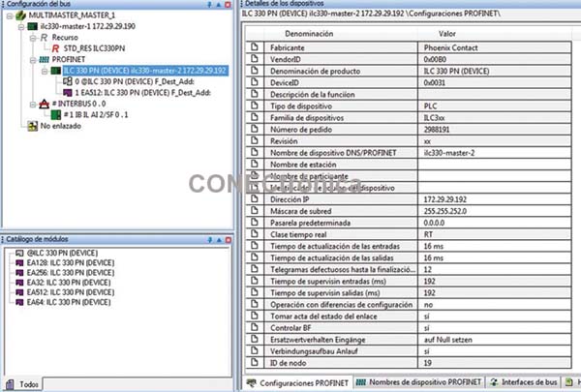
Task: Select ILC 330 PN ilc330-master-2 device
Action: [x=143, y=72]
